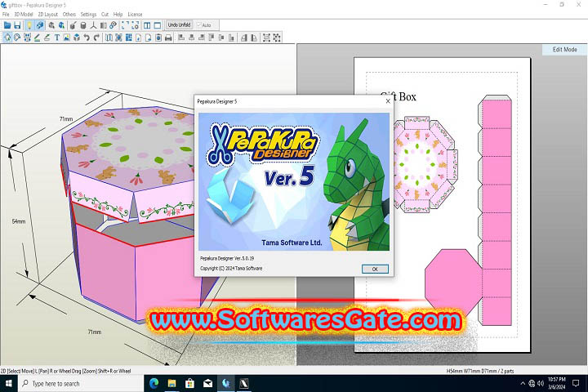The height and width of the screenshot is (392, 588).
Task: Toggle the light bulb lighting icon
Action: 29,25
